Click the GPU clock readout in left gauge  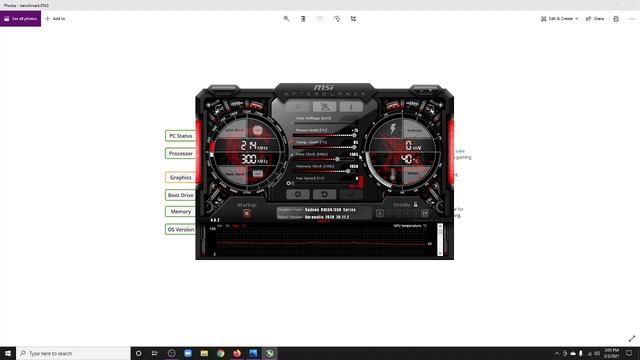tap(254, 145)
